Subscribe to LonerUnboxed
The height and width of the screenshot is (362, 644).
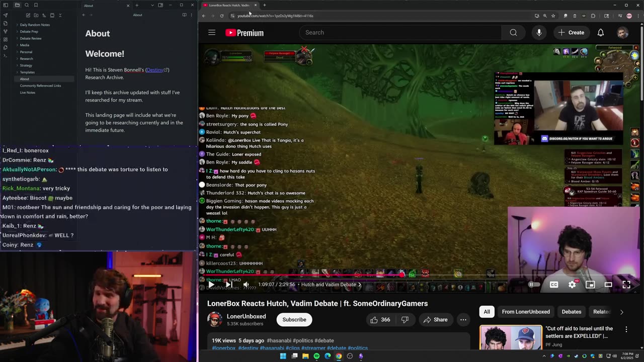294,320
